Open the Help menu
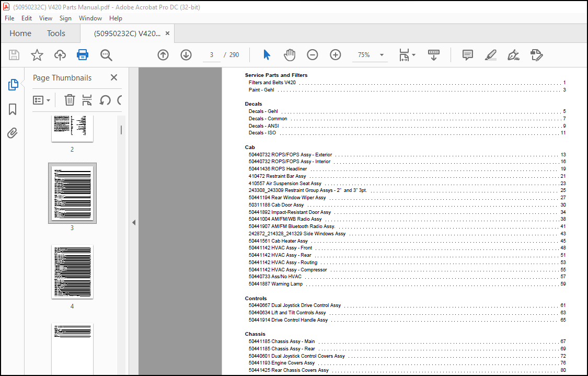The image size is (588, 376). pyautogui.click(x=116, y=18)
